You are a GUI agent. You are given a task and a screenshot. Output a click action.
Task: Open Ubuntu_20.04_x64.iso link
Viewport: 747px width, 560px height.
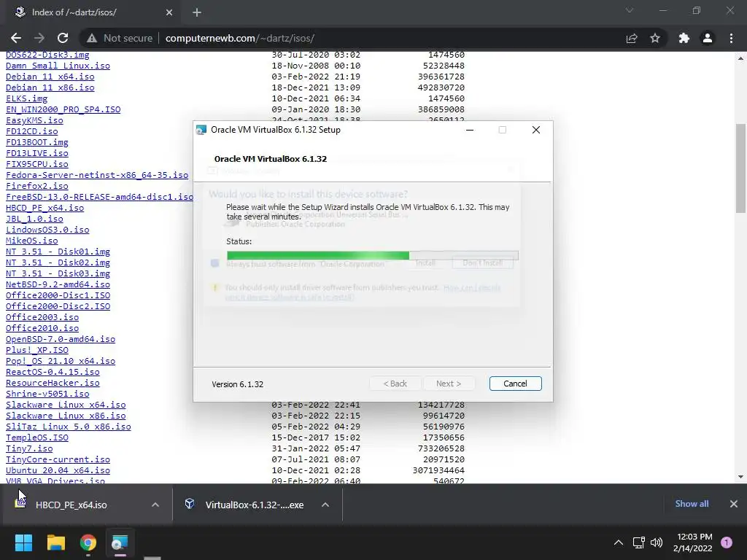[x=58, y=471]
